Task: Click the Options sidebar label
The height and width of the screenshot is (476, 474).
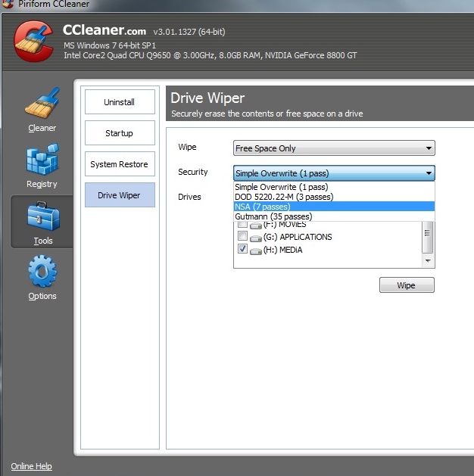Action: coord(42,296)
